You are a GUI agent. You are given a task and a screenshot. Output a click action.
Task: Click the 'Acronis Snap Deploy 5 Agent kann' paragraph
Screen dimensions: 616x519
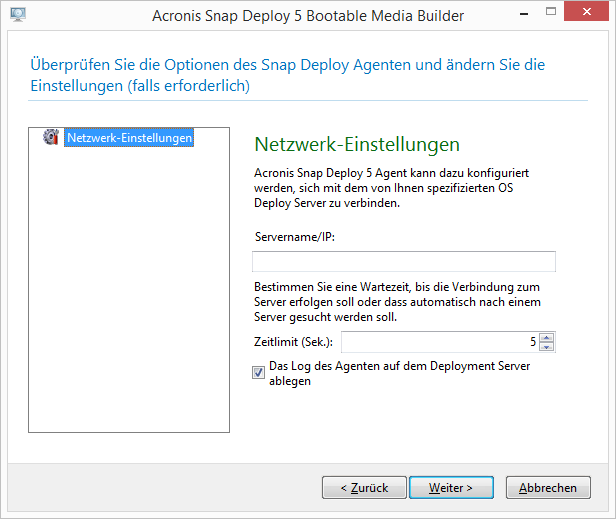click(391, 188)
